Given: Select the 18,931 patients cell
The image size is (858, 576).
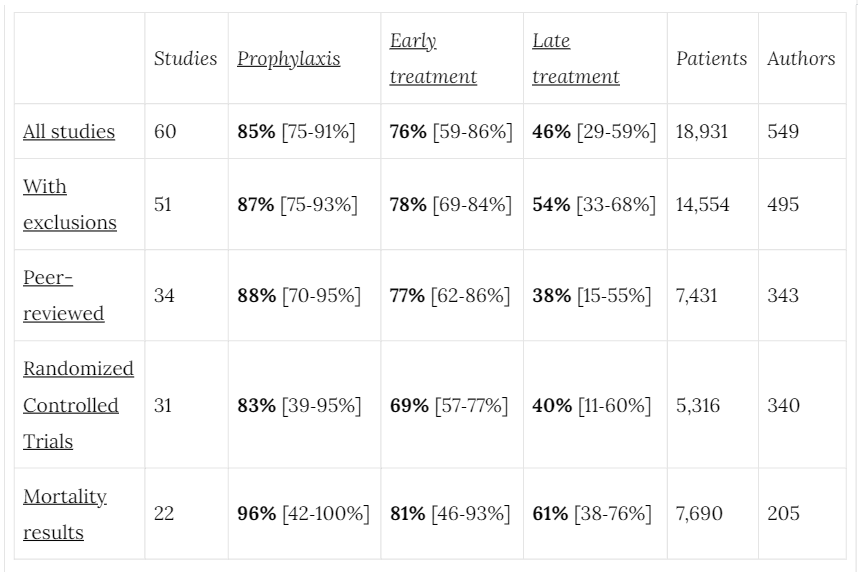Looking at the screenshot, I should tap(702, 132).
